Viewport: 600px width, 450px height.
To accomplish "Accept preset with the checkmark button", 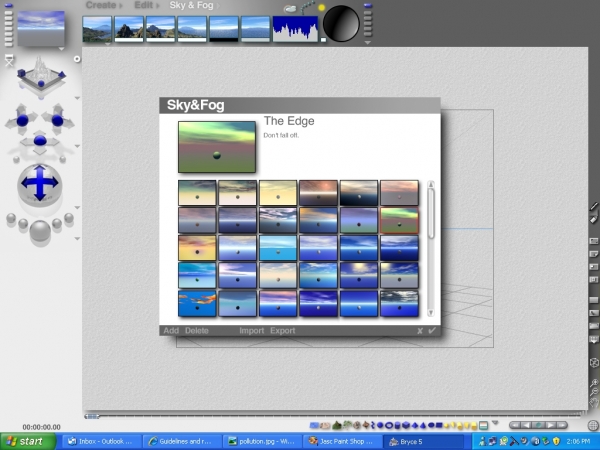I will click(x=432, y=330).
